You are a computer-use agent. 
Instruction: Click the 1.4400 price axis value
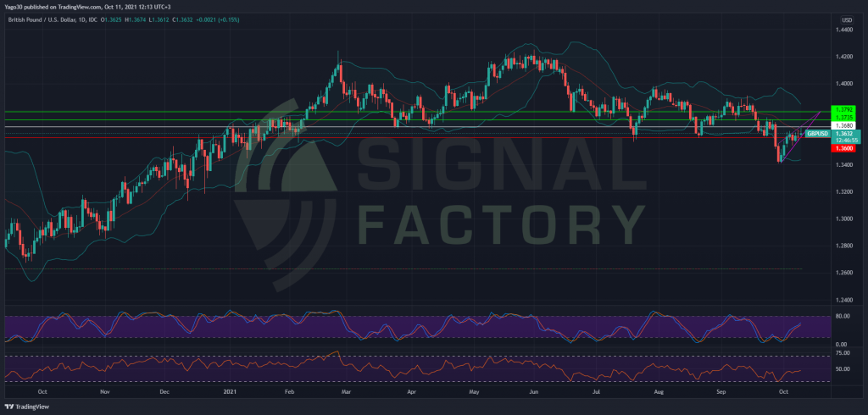[x=844, y=30]
